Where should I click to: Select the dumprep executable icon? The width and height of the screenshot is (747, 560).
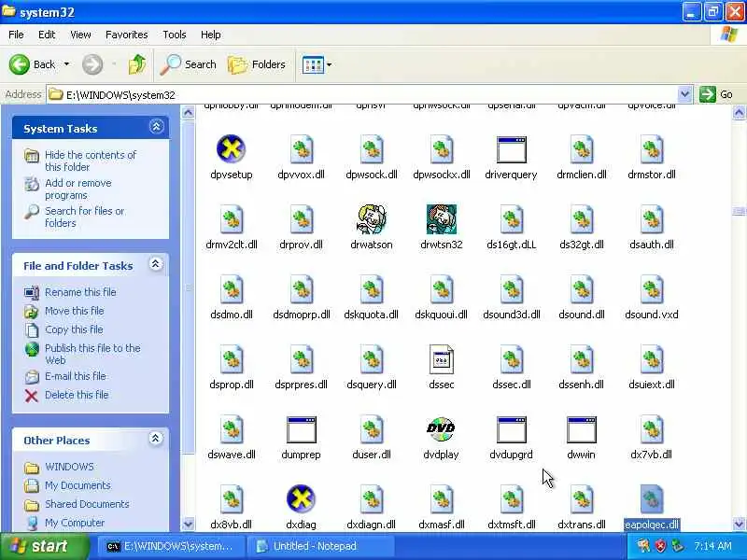[x=301, y=429]
